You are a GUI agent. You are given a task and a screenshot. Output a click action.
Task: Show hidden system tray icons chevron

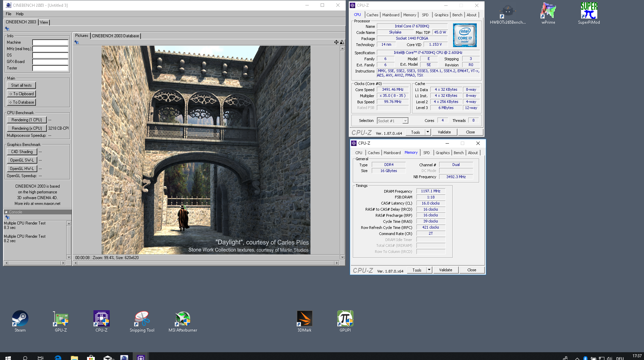coord(577,358)
